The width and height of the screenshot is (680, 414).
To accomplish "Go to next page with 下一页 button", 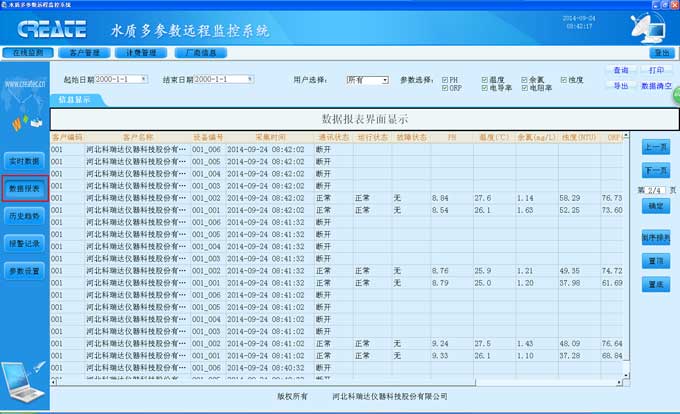I will coord(655,172).
